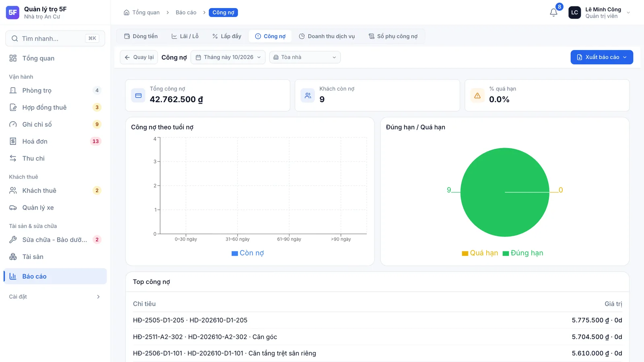Viewport: 644px width, 362px height.
Task: Focus the Tìm nhanh search field
Action: tap(55, 39)
